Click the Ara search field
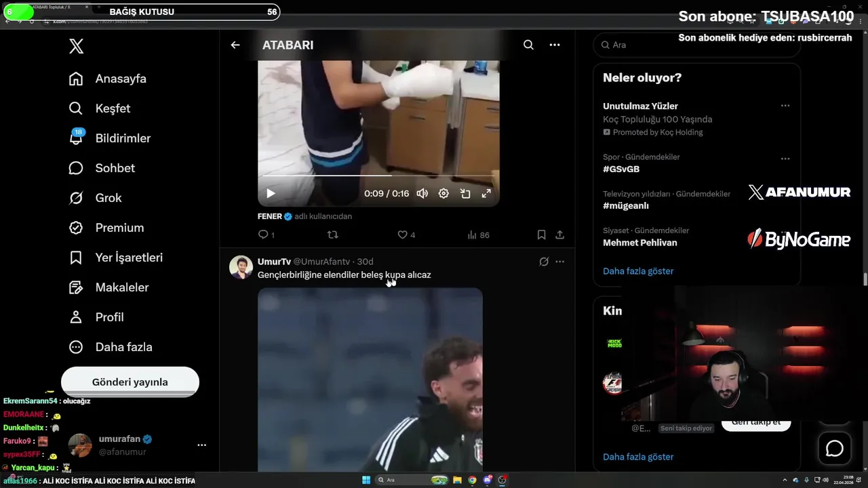Image resolution: width=868 pixels, height=488 pixels. (x=696, y=45)
